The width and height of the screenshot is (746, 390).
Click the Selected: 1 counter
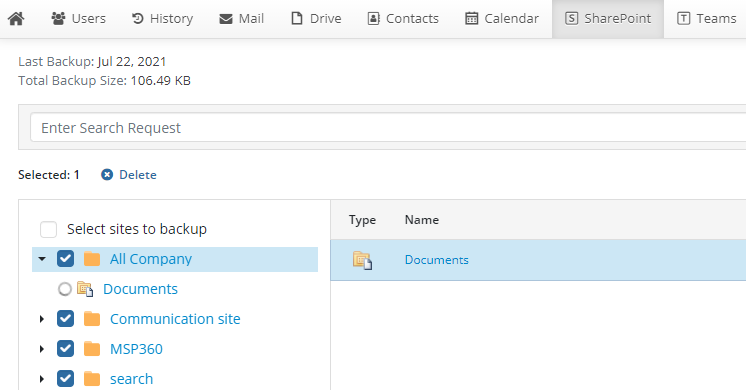[49, 175]
